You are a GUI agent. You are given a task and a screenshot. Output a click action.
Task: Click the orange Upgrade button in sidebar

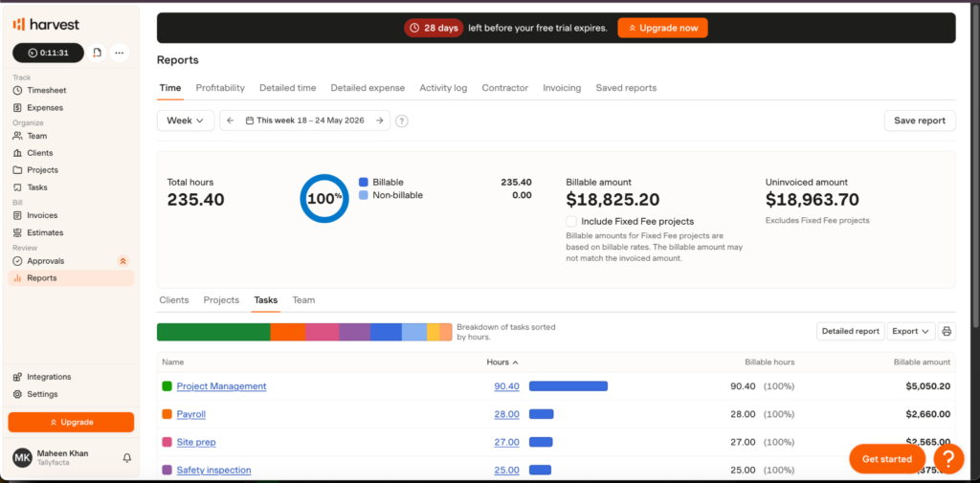(71, 423)
